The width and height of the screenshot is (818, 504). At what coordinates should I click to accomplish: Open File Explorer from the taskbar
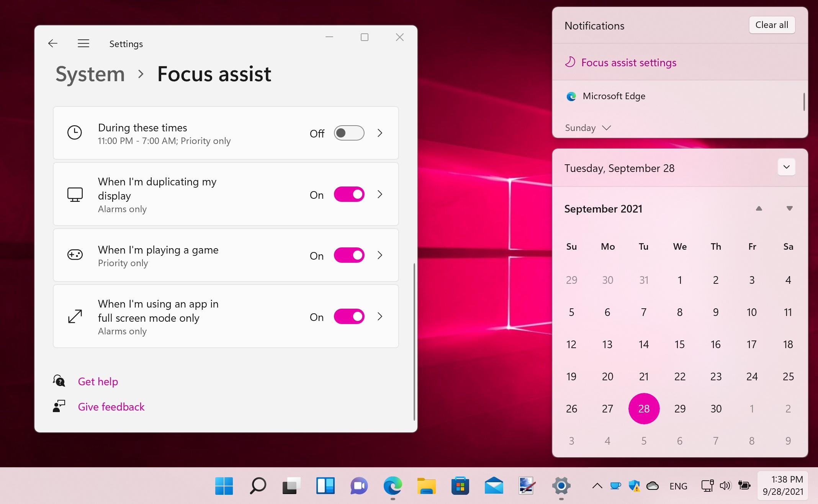point(426,486)
